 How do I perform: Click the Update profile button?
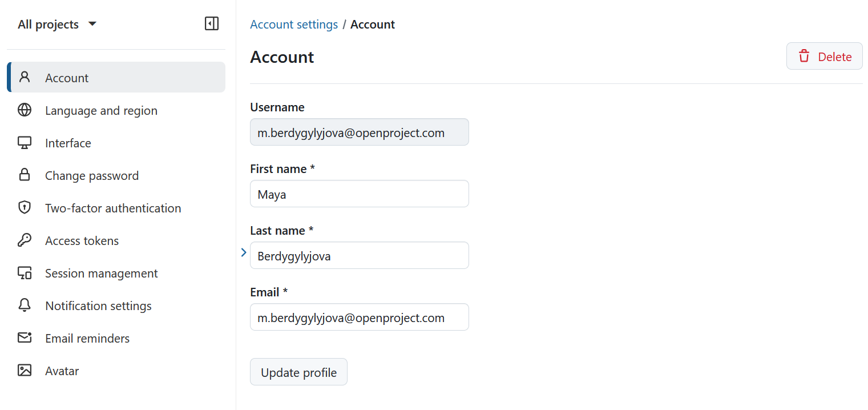tap(298, 372)
